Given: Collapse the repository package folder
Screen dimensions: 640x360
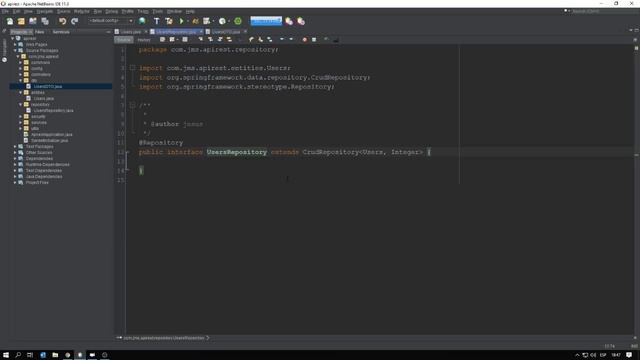Looking at the screenshot, I should click(x=21, y=104).
